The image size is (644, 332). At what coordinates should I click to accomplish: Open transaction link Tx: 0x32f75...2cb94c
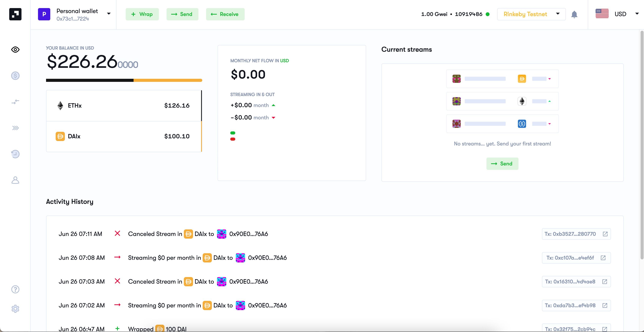tap(576, 328)
